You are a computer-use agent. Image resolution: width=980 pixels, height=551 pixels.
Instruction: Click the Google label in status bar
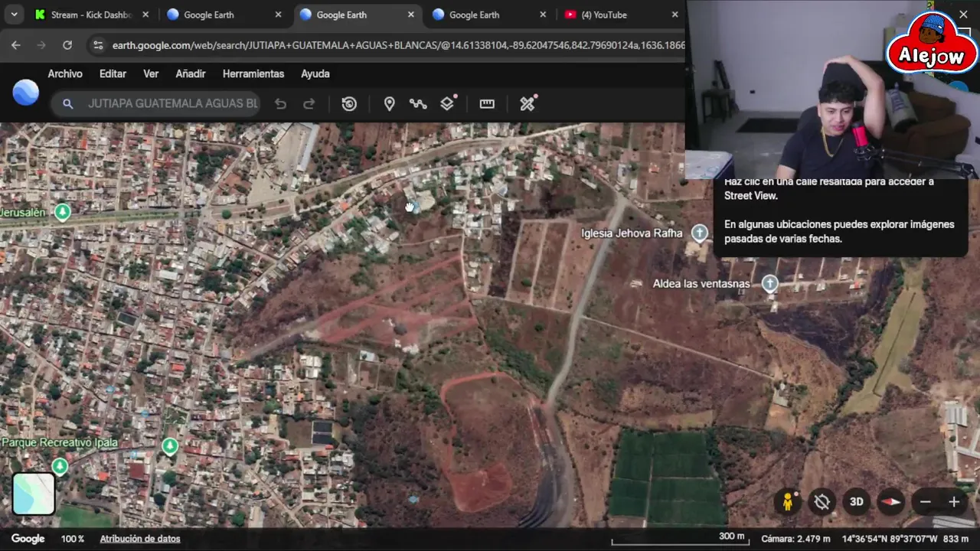(28, 539)
